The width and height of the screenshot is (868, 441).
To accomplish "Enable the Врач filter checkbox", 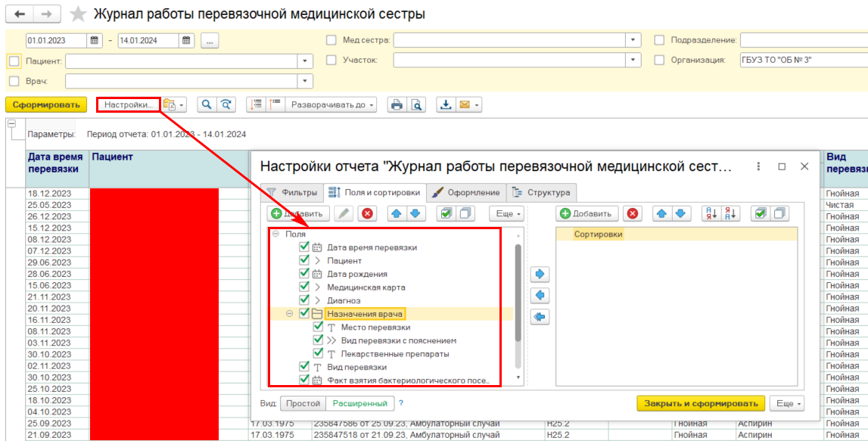I will click(14, 81).
